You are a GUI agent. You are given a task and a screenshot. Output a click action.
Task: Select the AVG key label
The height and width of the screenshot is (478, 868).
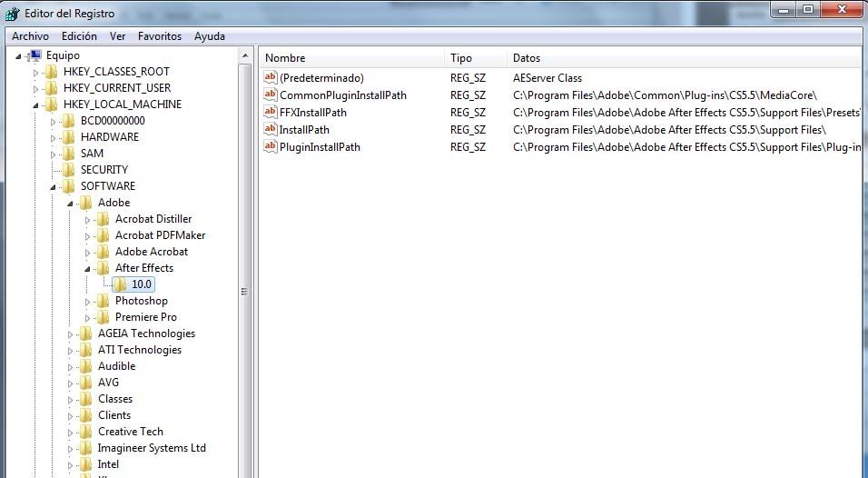109,383
